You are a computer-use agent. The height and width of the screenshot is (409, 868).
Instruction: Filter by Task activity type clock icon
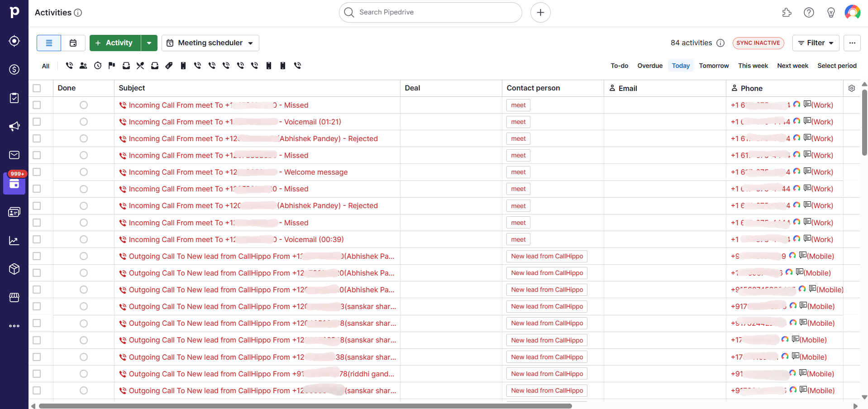pyautogui.click(x=98, y=66)
